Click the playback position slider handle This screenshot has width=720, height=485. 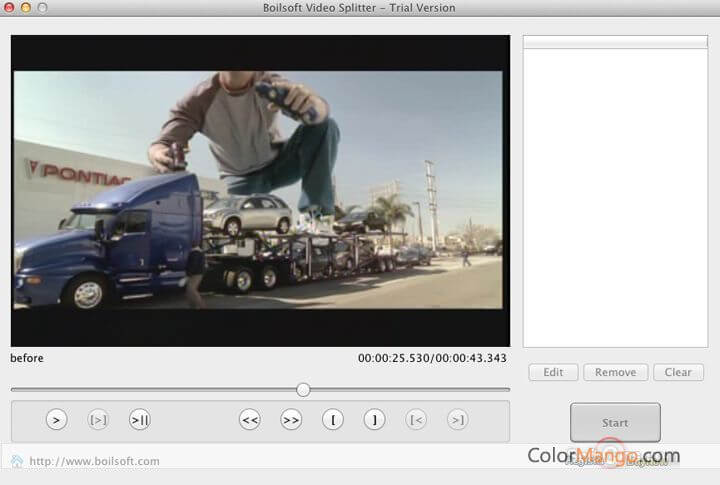303,389
